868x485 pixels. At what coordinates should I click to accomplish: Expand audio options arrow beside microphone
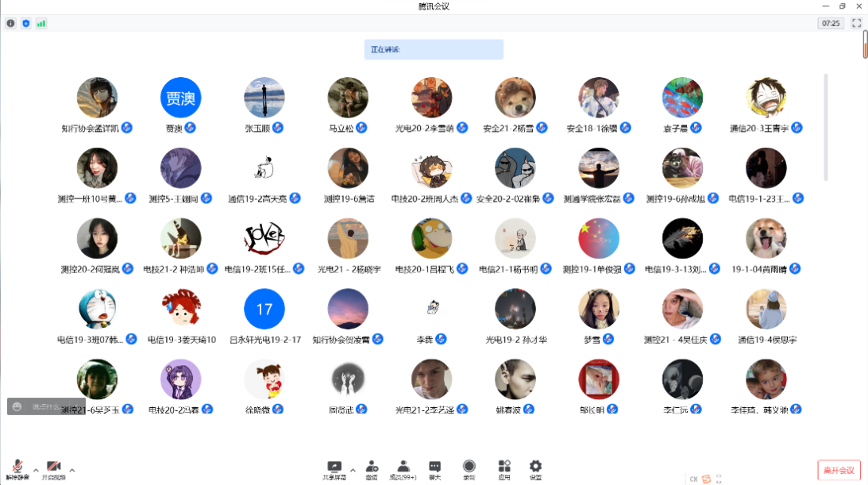[36, 470]
